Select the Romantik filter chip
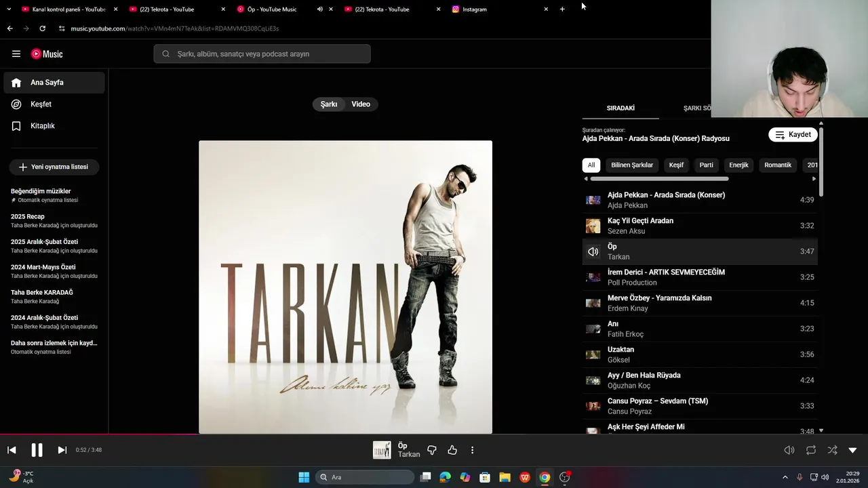The width and height of the screenshot is (868, 488). coord(778,165)
